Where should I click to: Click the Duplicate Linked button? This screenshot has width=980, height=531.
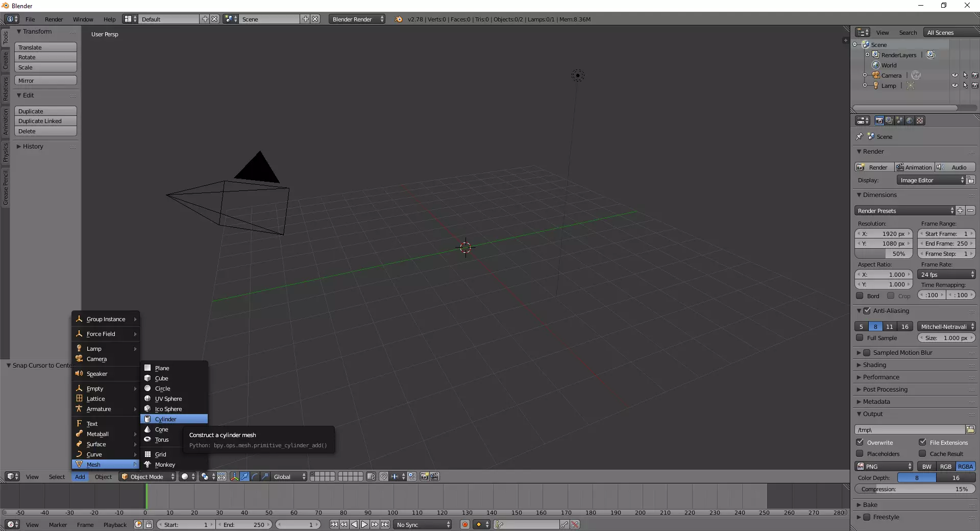[x=45, y=121]
